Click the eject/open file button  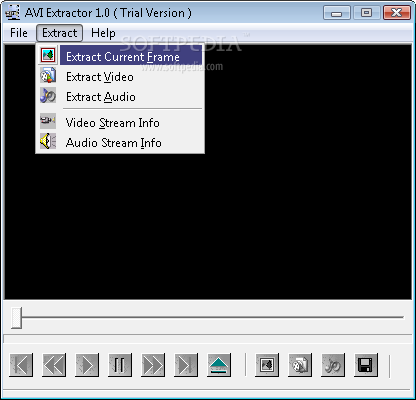pos(219,365)
